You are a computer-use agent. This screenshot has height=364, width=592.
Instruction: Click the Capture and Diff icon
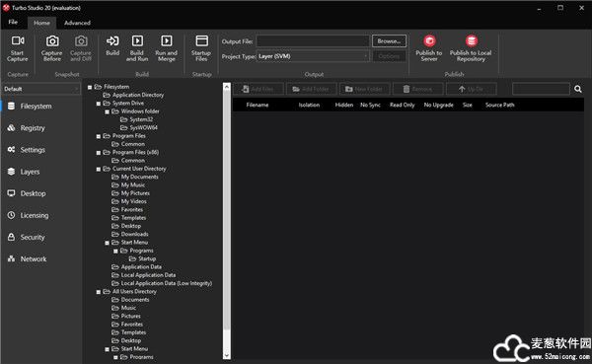(x=81, y=40)
